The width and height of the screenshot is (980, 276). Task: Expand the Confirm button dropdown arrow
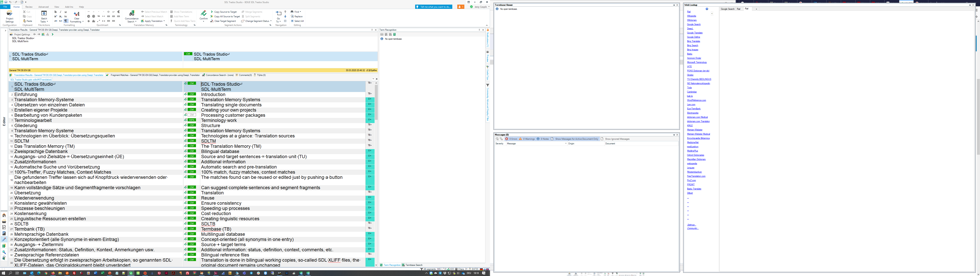click(203, 21)
